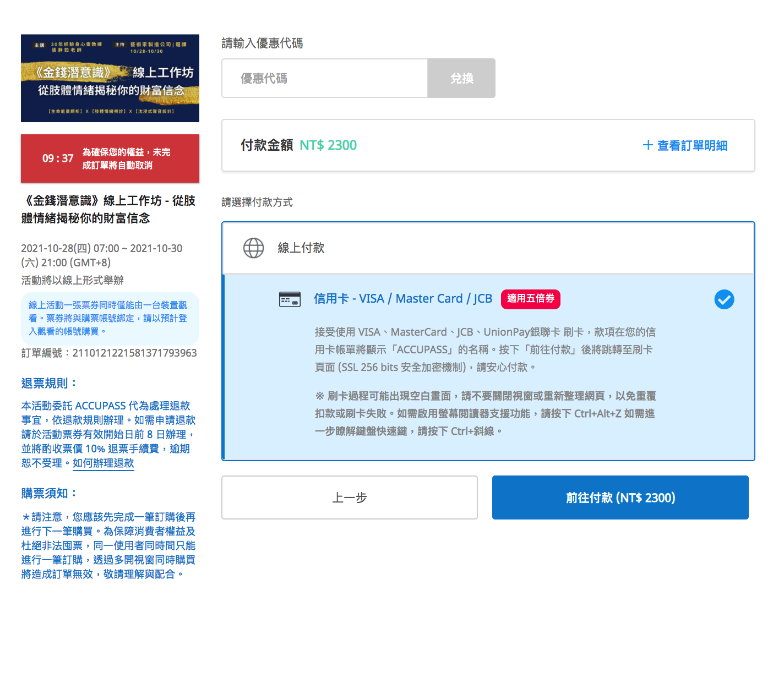Click the 適用五倍券 red badge
The height and width of the screenshot is (689, 784).
[x=530, y=299]
